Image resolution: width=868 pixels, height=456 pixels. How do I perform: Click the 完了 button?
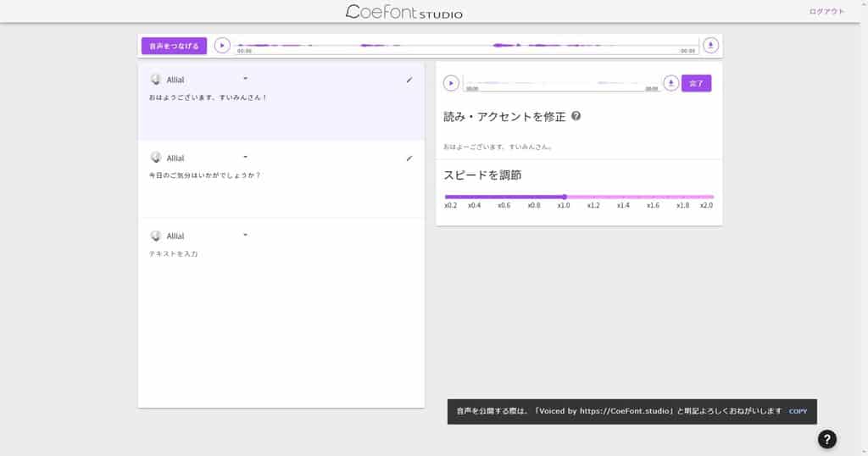(x=697, y=84)
